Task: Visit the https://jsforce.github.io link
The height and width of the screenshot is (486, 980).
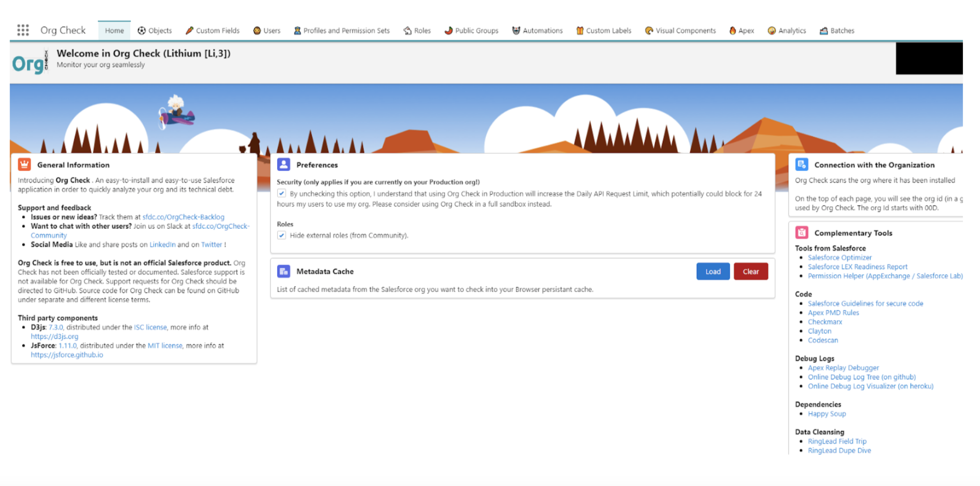Action: 67,355
